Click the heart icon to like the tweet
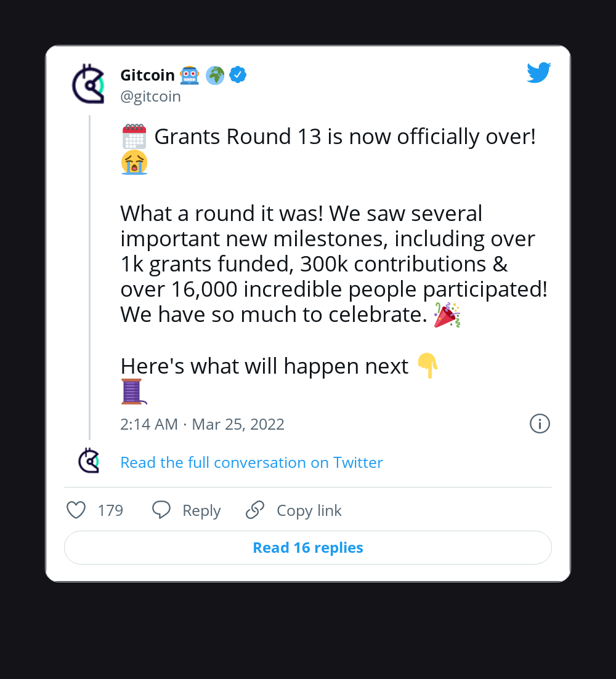The width and height of the screenshot is (616, 679). pos(75,510)
